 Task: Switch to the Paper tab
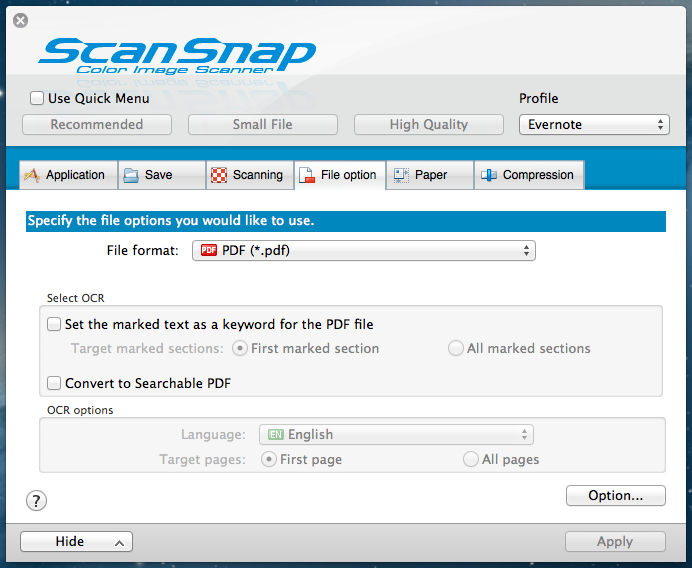[430, 175]
